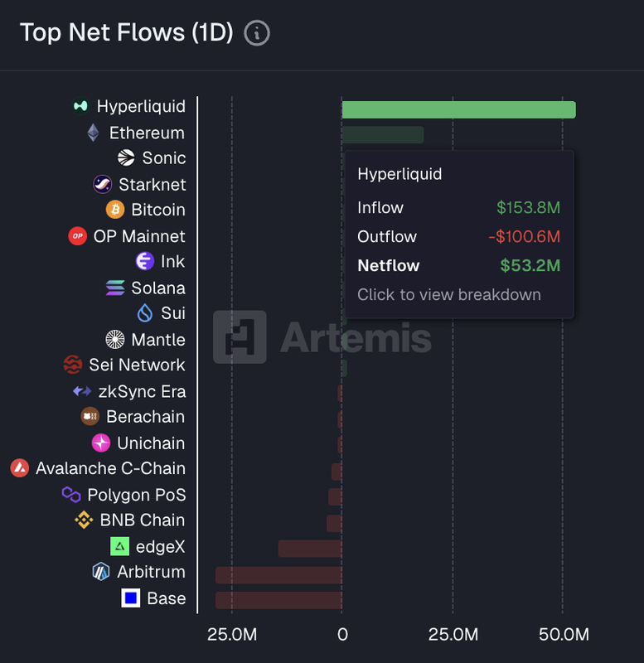Click the Solana logo icon
644x663 pixels.
pyautogui.click(x=115, y=288)
